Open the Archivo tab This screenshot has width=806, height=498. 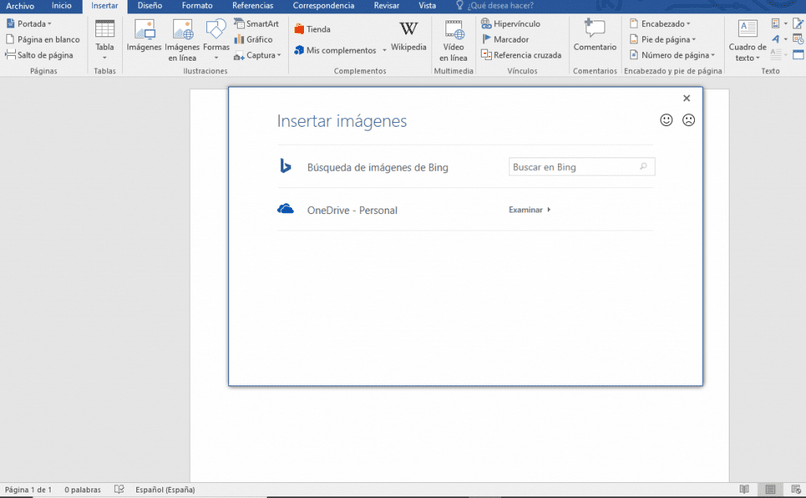click(x=20, y=6)
